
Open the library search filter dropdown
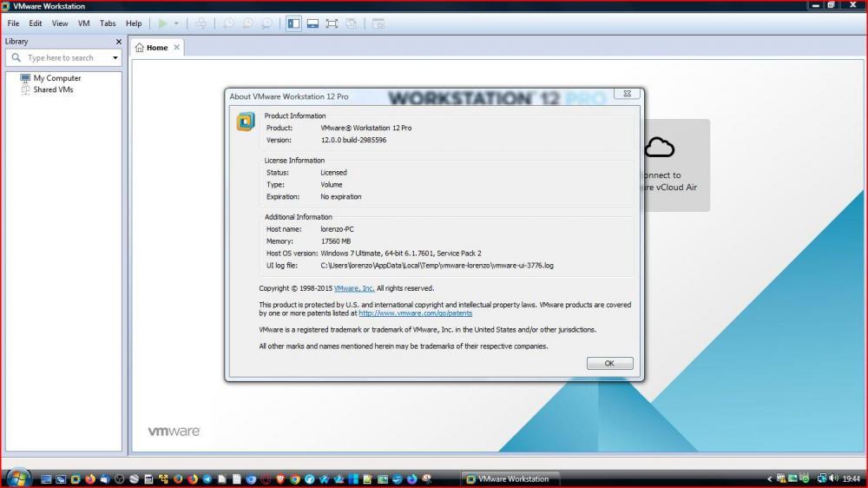point(115,58)
